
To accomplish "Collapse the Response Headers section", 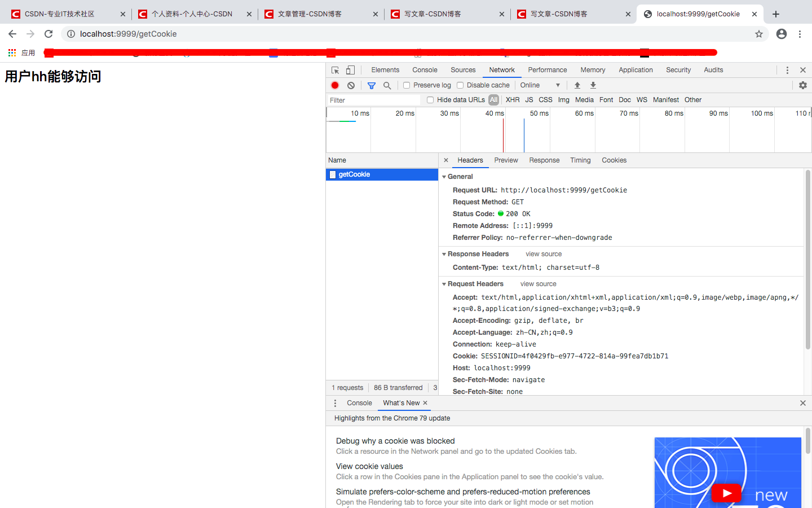I will click(444, 254).
